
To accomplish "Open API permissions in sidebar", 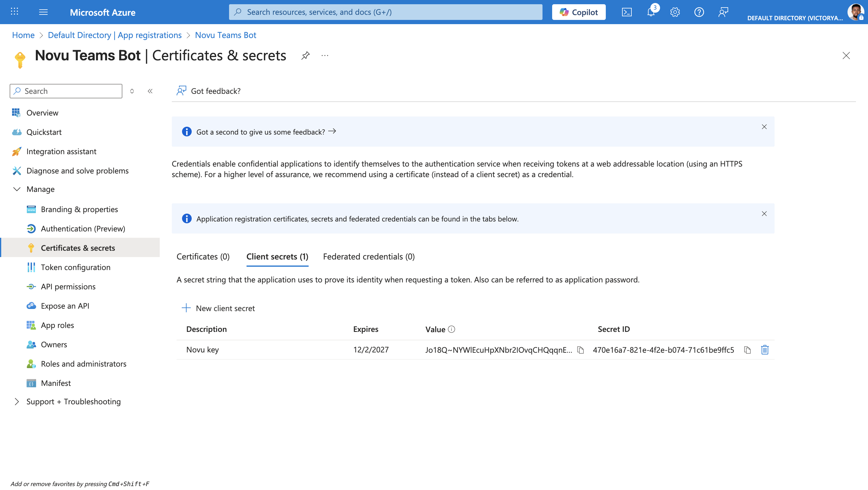I will point(68,286).
